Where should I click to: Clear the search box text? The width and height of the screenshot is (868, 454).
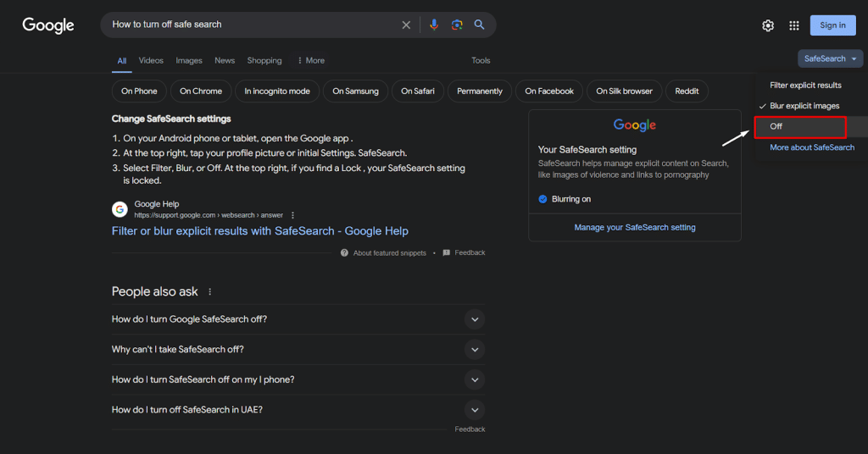point(406,25)
